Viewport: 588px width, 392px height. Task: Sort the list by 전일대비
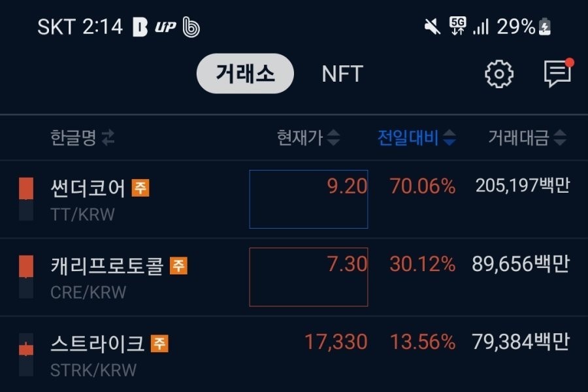tap(416, 138)
